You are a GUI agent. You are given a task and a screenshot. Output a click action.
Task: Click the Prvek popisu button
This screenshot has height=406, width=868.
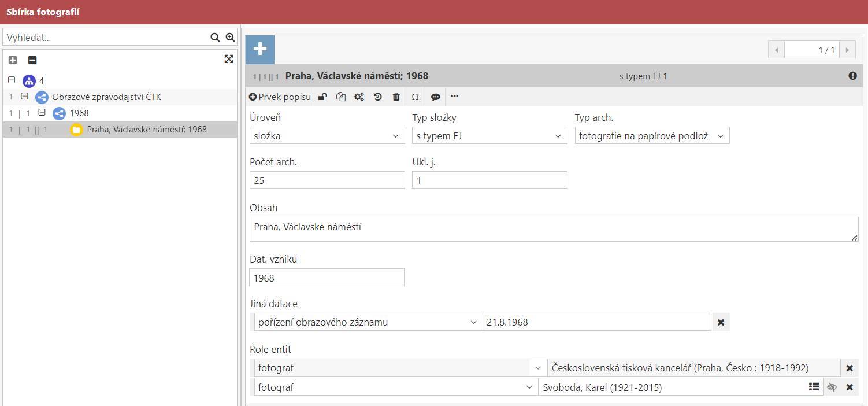click(280, 97)
